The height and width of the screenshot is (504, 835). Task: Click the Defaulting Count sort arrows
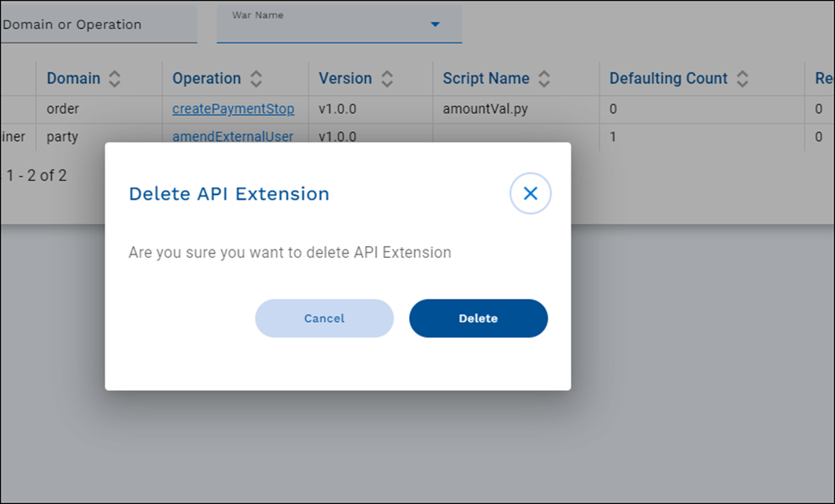742,79
